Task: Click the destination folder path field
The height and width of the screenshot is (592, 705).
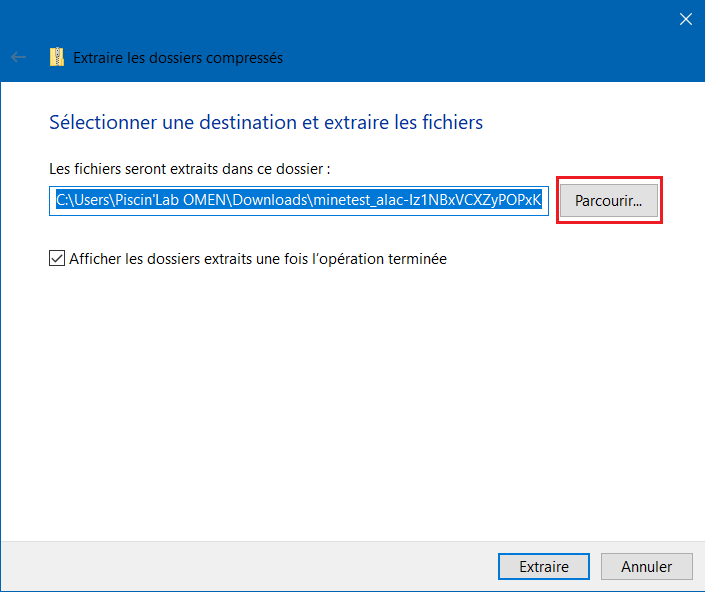Action: (298, 200)
